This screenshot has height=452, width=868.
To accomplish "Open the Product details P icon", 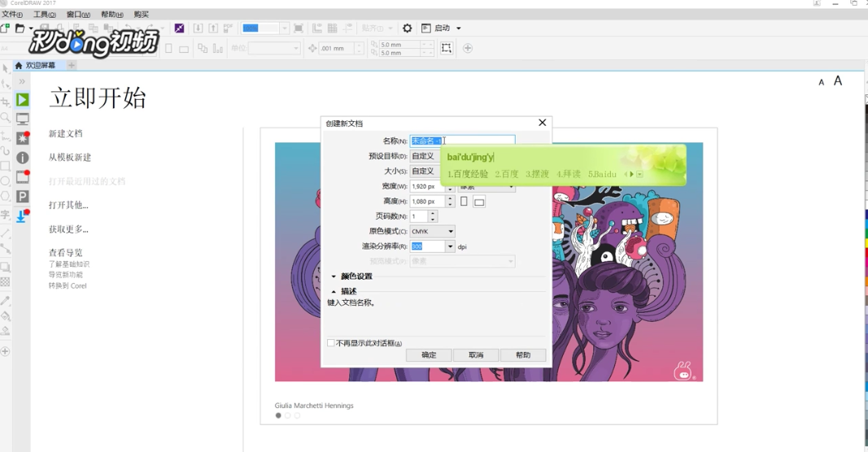I will point(22,197).
